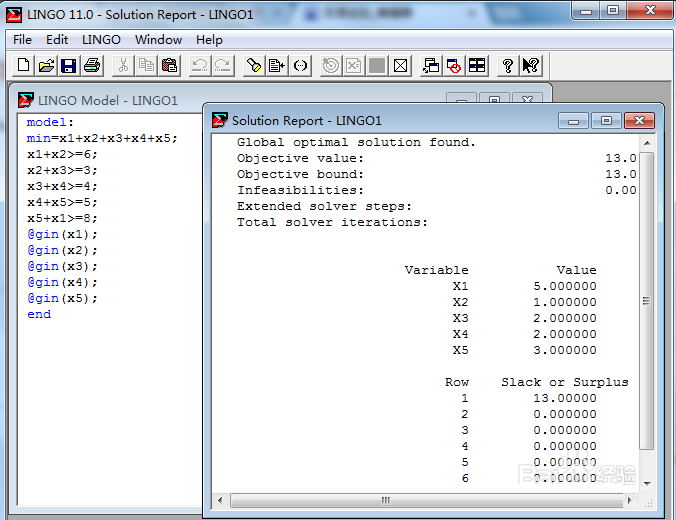Click the Close All crossed-box icon
The image size is (676, 520).
[401, 66]
